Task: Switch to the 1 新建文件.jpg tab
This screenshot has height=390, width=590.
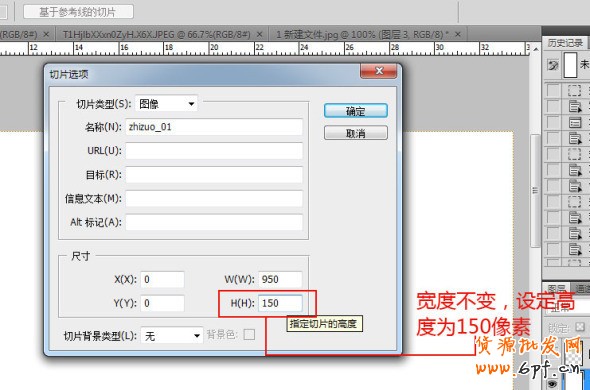Action: 363,35
